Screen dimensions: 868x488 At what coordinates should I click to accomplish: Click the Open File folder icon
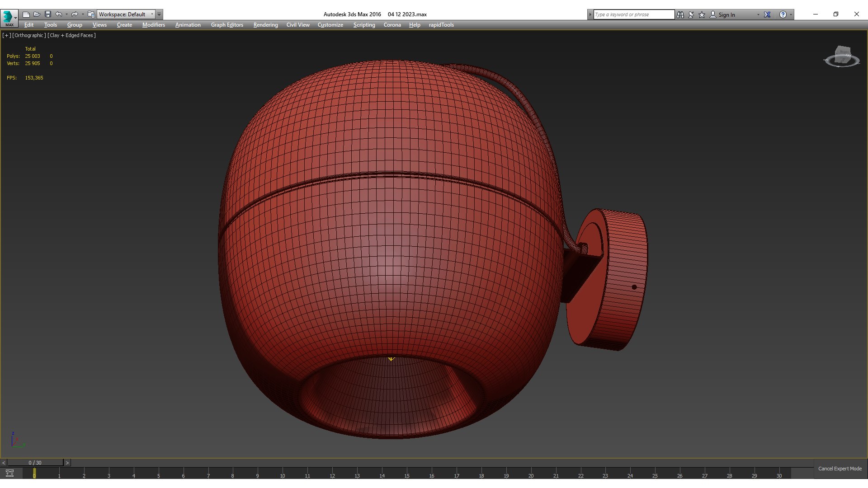tap(37, 14)
